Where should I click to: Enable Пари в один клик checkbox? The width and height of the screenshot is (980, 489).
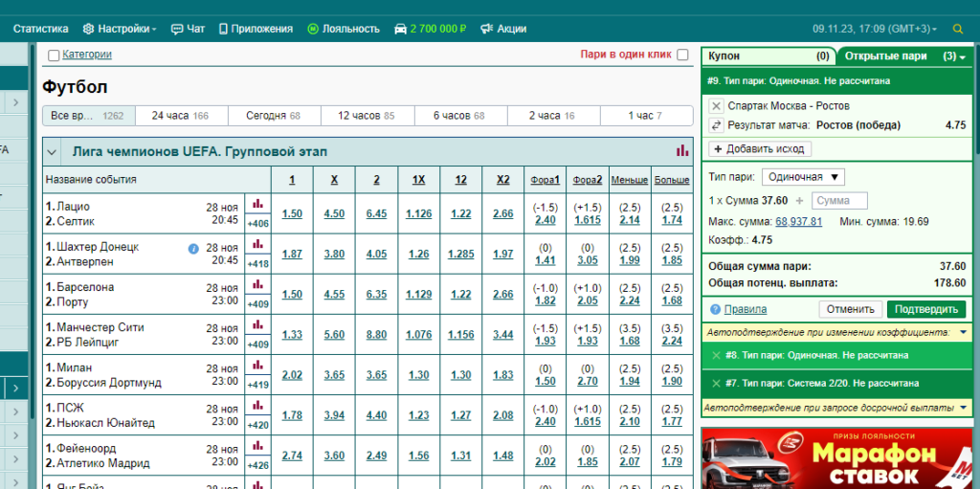click(682, 55)
